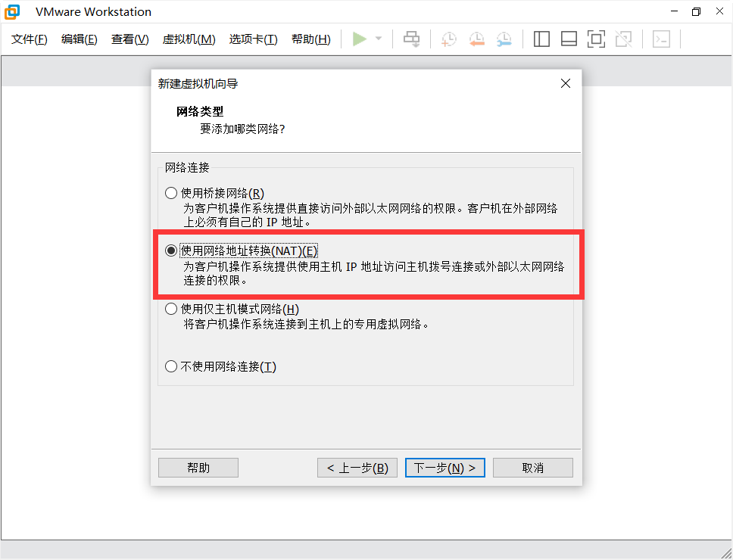This screenshot has width=733, height=560.
Task: Click the bridged network description text
Action: tap(370, 215)
